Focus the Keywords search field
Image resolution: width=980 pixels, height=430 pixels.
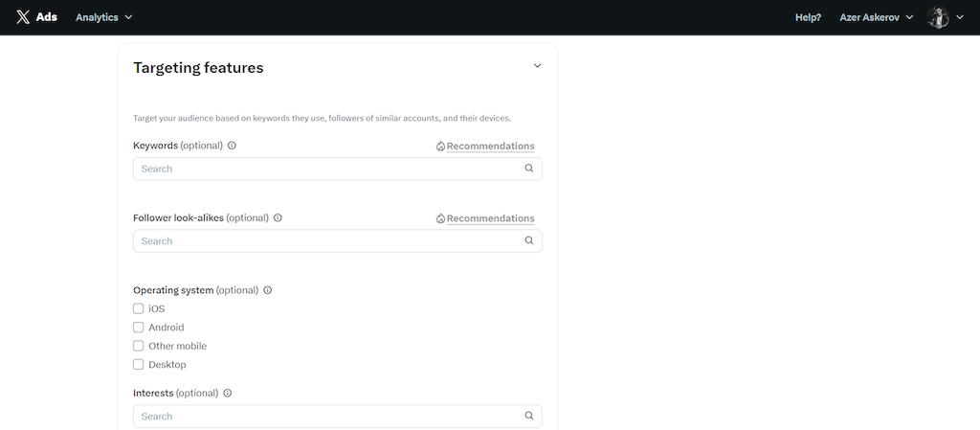point(338,169)
